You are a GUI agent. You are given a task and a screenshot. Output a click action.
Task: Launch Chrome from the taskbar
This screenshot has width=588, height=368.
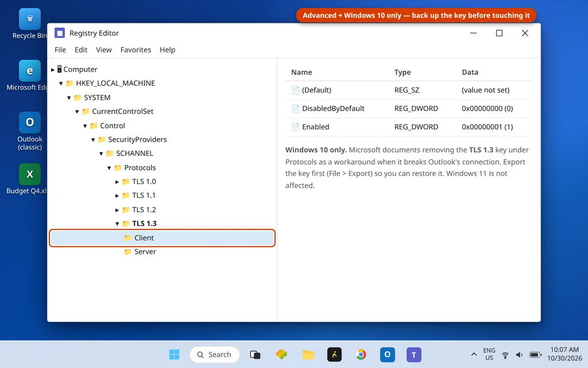coord(361,354)
